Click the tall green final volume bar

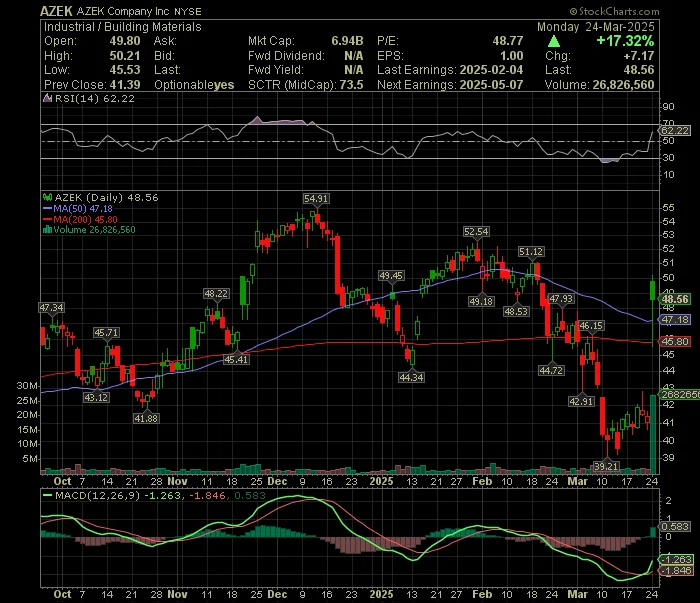click(653, 434)
